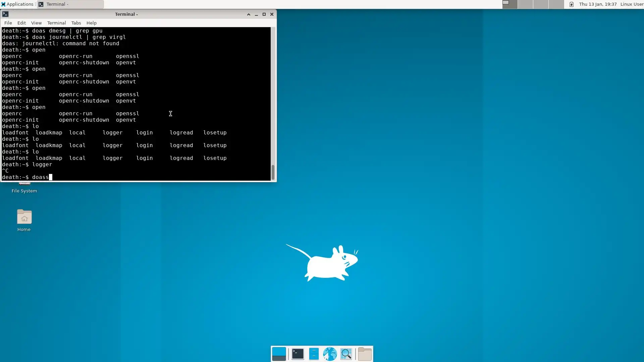Launch the web browser globe icon
The image size is (644, 362).
[330, 354]
